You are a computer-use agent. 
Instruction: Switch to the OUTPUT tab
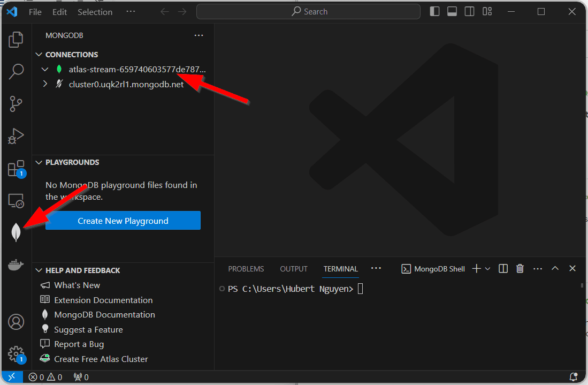294,269
